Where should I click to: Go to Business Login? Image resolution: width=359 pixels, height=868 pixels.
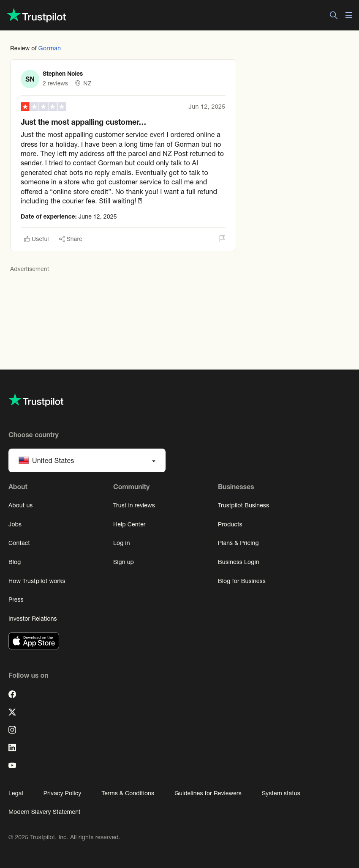[x=238, y=562]
